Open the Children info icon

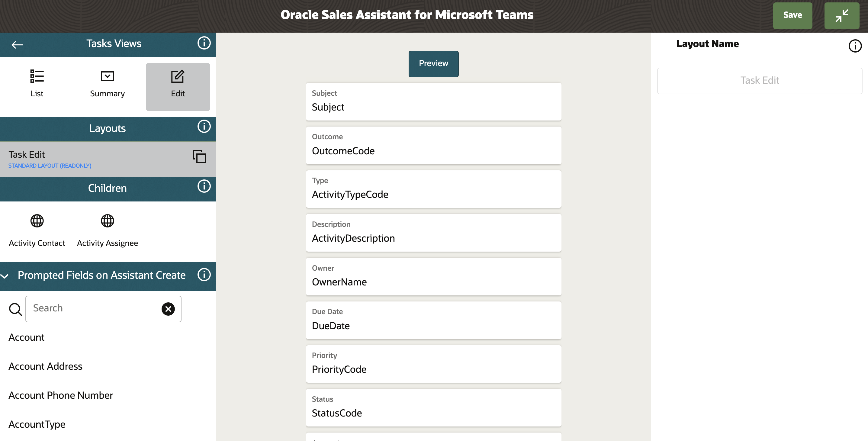tap(204, 186)
